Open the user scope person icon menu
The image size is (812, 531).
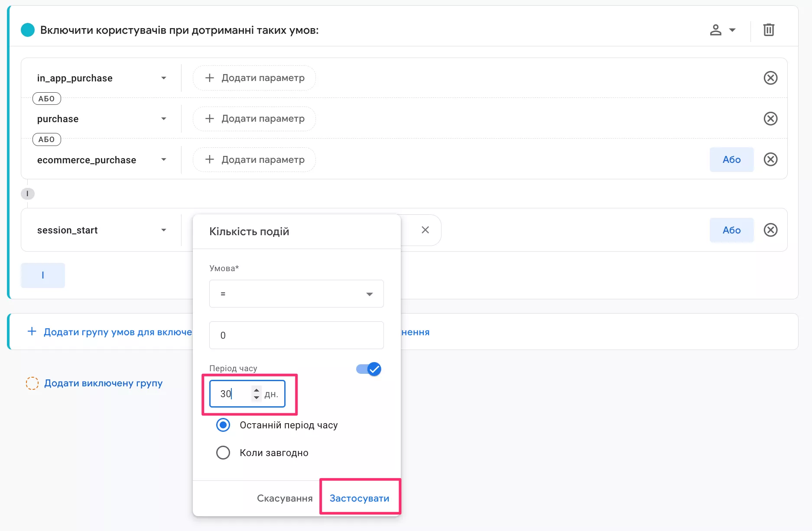coord(722,30)
